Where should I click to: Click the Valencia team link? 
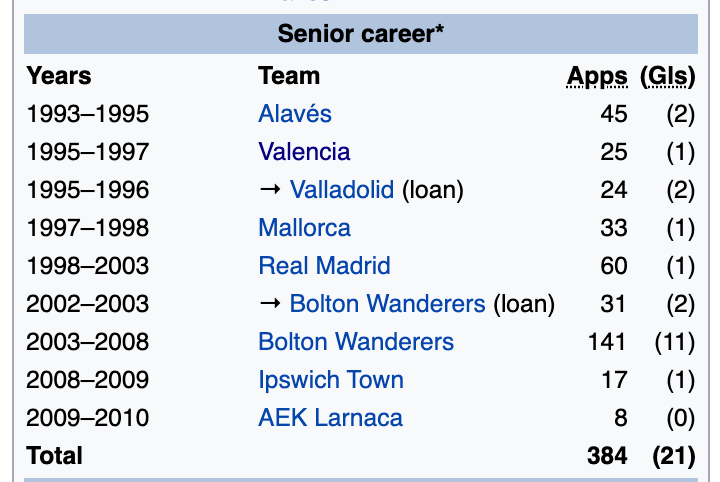[304, 152]
